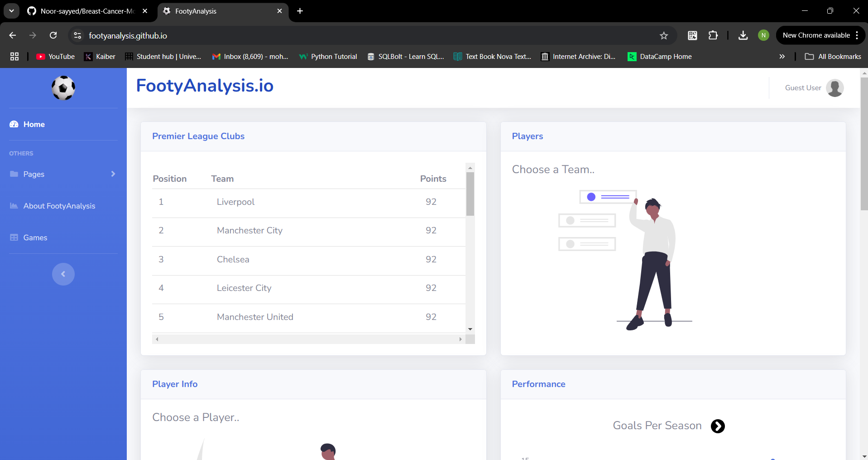Click the Guest User avatar
Viewport: 868px width, 460px height.
point(834,88)
